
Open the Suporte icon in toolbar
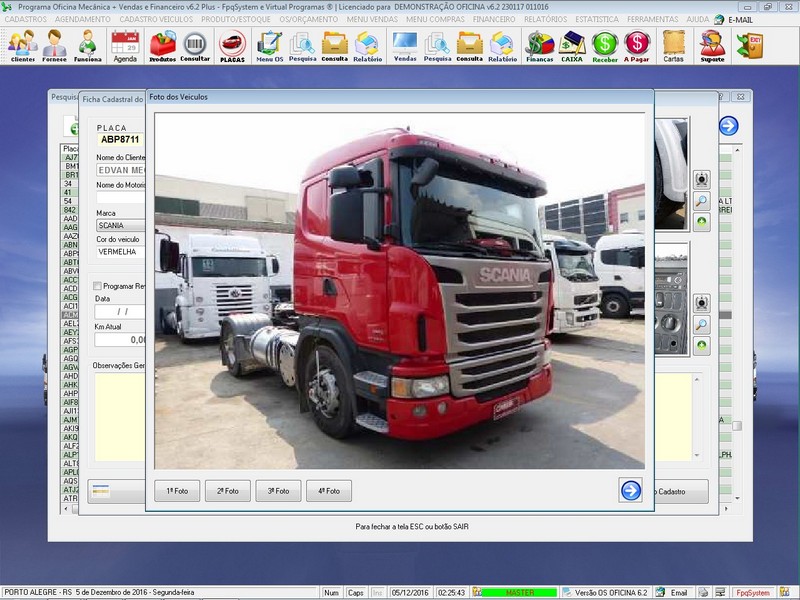pos(712,46)
